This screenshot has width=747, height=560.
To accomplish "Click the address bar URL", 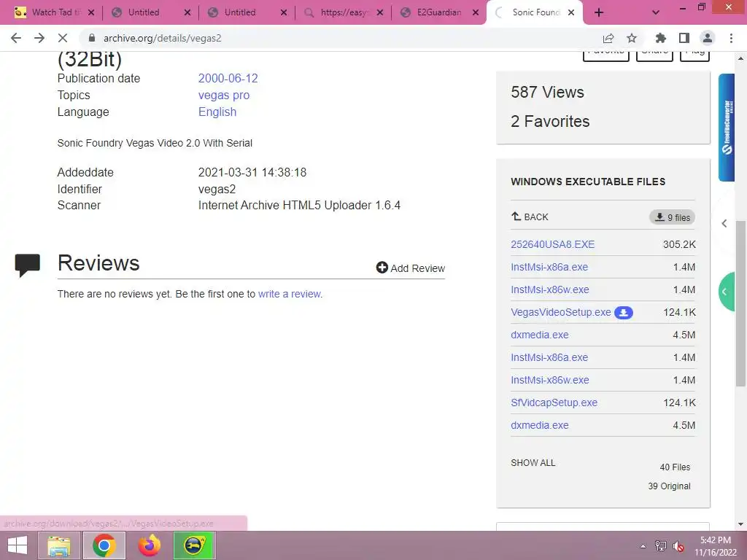I will click(162, 38).
